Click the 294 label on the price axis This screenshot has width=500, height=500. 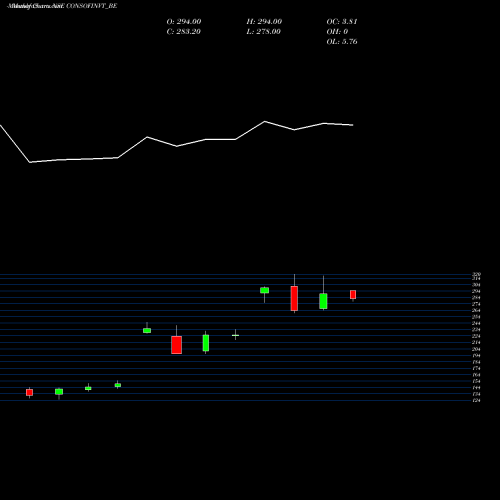[476, 291]
